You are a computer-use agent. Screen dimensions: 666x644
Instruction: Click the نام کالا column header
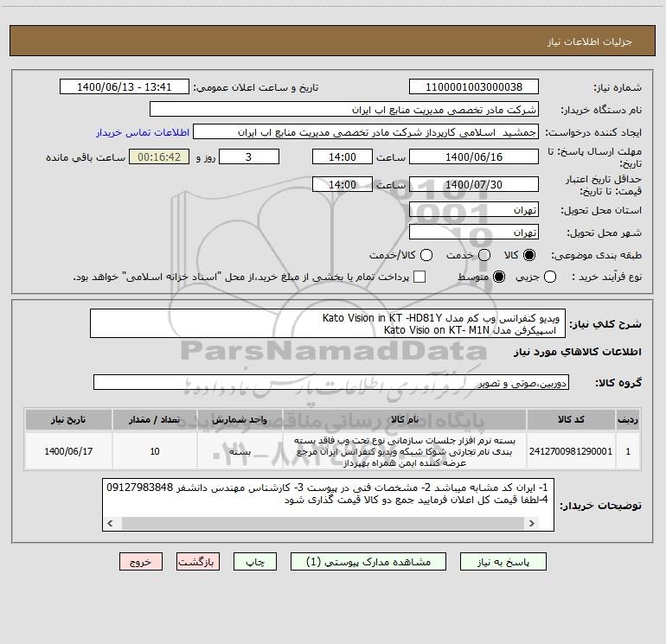tap(405, 420)
